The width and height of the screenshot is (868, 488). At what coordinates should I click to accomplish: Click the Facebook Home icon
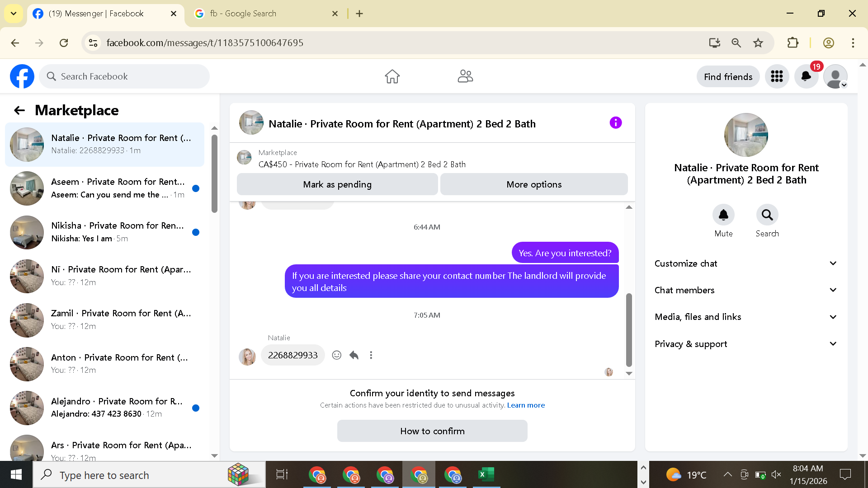click(x=392, y=76)
